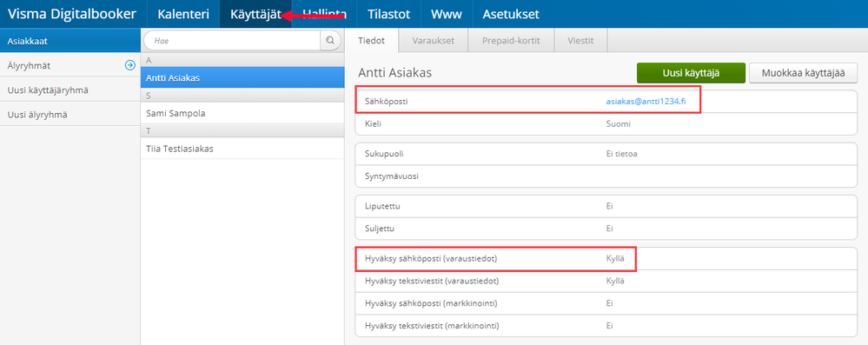Switch to the Varaukset tab
868x345 pixels.
point(434,41)
